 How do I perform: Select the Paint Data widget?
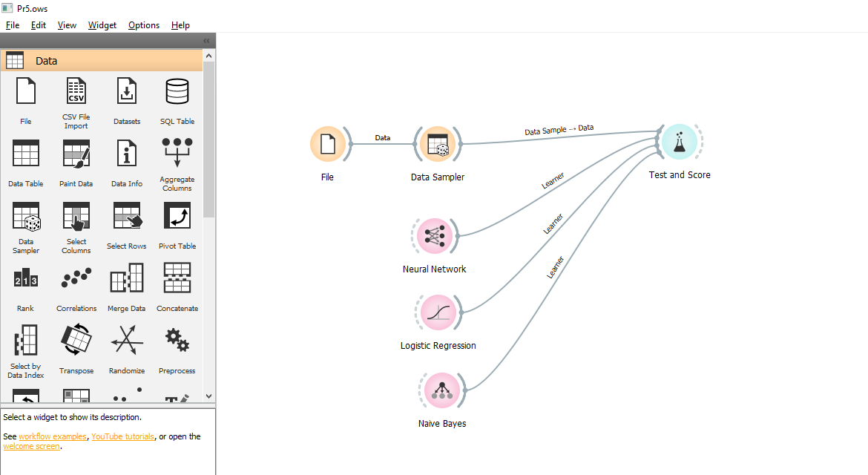tap(76, 153)
